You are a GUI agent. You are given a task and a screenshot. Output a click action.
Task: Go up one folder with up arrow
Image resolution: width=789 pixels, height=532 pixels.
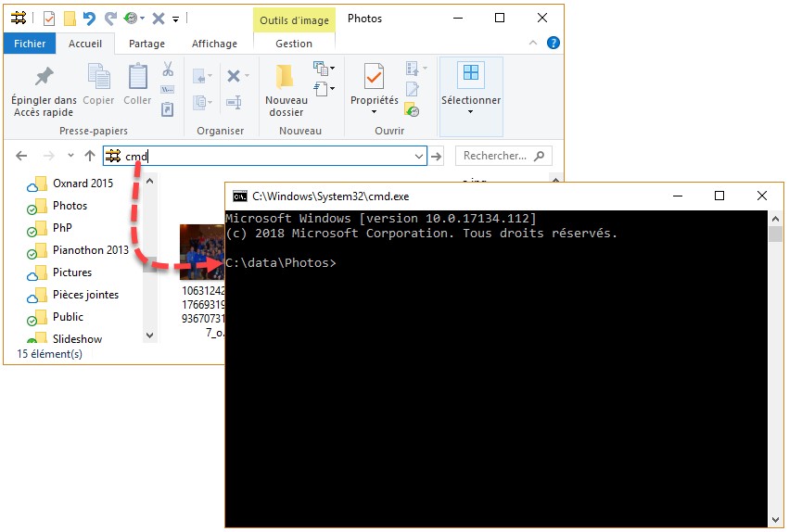[x=90, y=156]
